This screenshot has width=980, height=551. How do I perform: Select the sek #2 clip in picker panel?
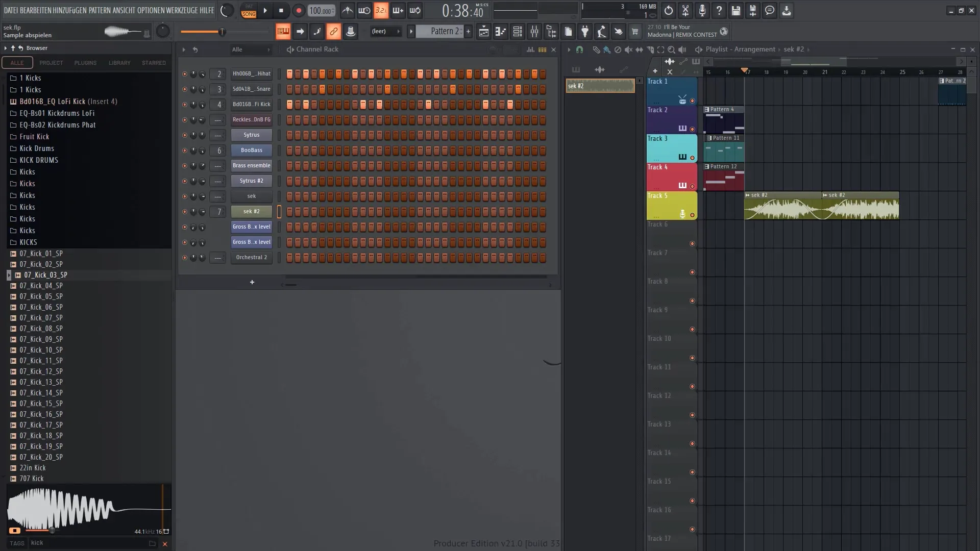(600, 86)
